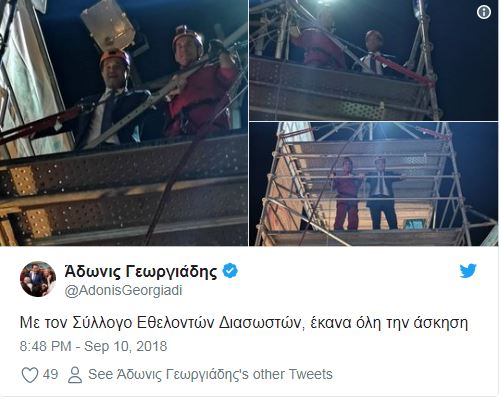Click the floodlight in the left photo

107,24
